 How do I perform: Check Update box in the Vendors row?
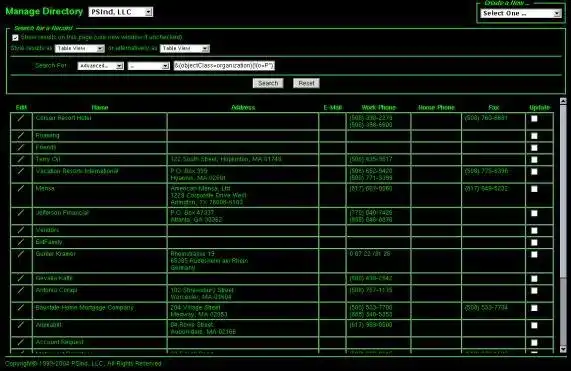point(534,230)
